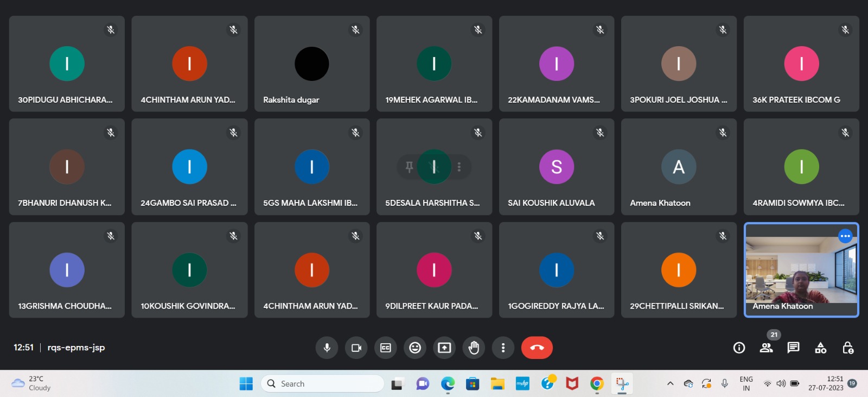Open the emoji reactions button

(x=415, y=348)
